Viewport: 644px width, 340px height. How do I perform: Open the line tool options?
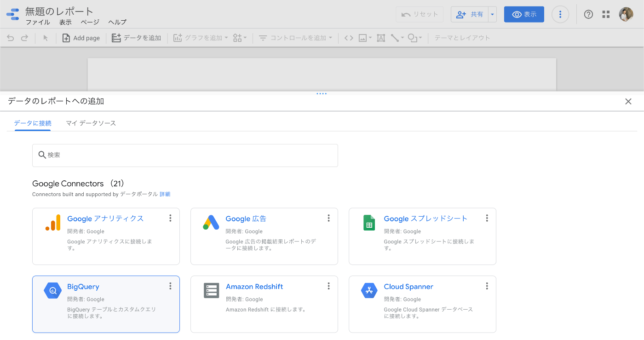point(397,38)
